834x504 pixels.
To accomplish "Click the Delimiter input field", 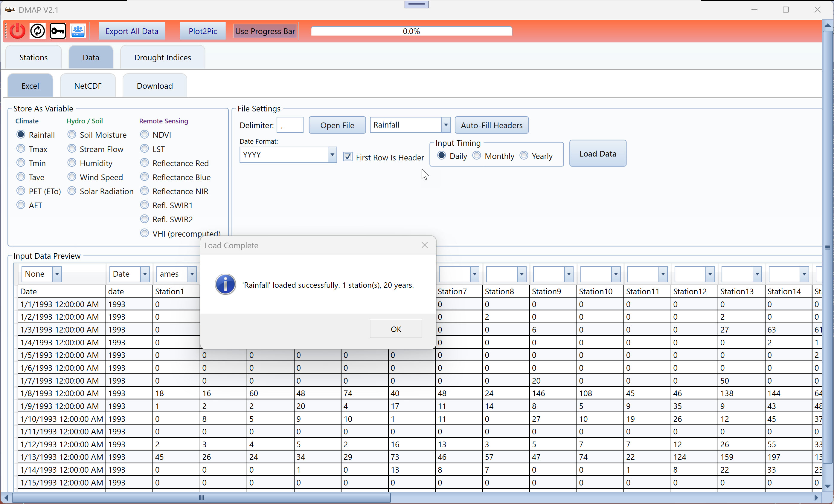I will pos(290,125).
